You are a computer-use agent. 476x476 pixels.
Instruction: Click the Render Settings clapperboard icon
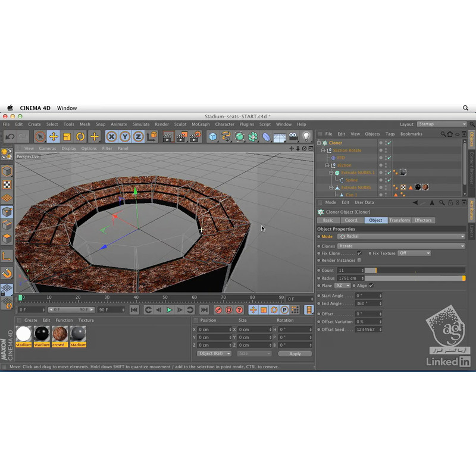(195, 137)
